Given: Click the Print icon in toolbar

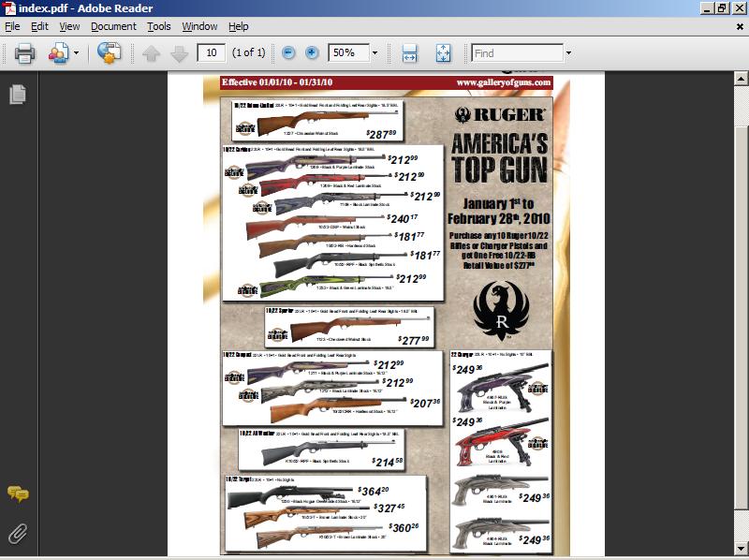Looking at the screenshot, I should (x=24, y=53).
